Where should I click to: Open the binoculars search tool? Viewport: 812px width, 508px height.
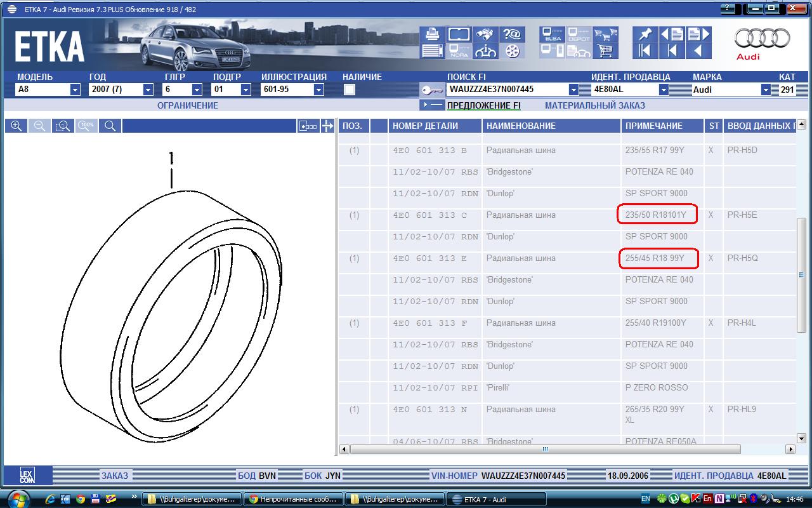click(x=486, y=34)
